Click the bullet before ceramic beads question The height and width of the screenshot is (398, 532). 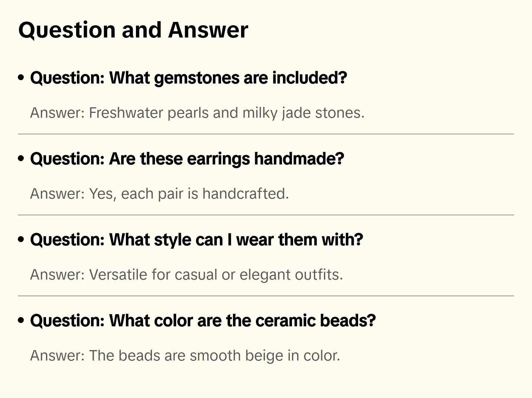tap(21, 321)
